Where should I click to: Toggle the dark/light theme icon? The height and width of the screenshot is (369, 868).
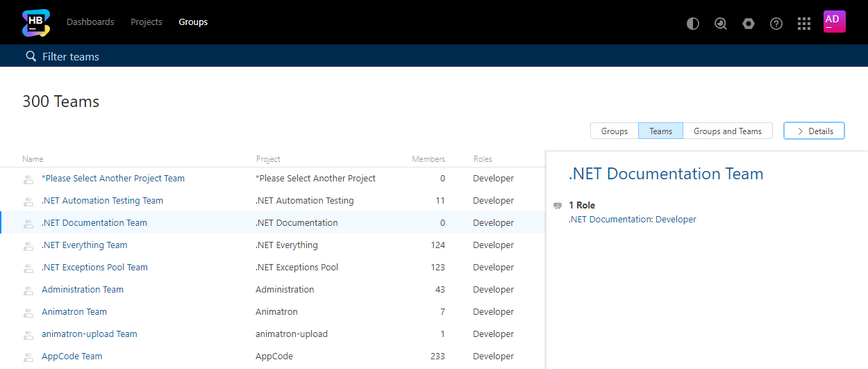(x=692, y=24)
